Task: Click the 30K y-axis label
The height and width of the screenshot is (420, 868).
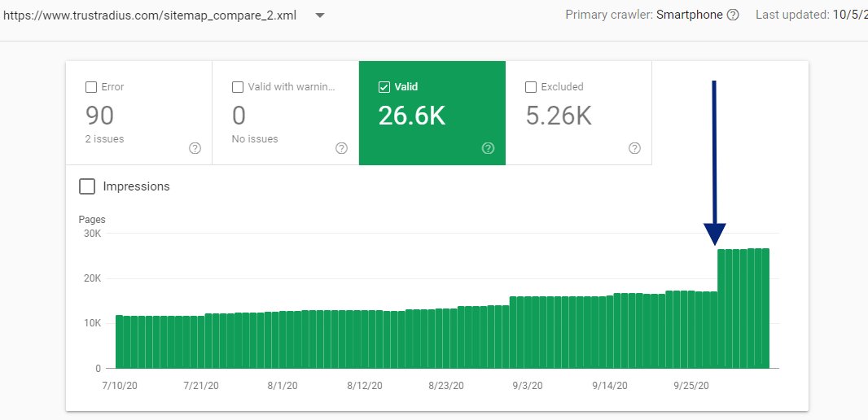Action: click(93, 233)
